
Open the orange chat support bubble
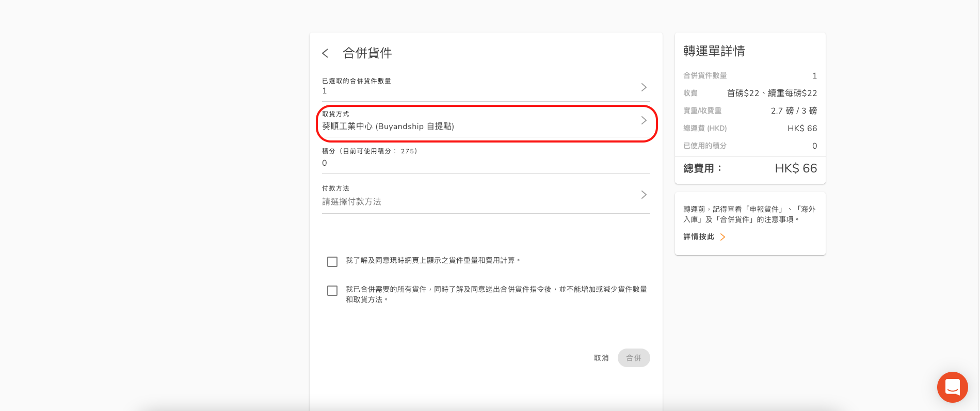click(952, 387)
